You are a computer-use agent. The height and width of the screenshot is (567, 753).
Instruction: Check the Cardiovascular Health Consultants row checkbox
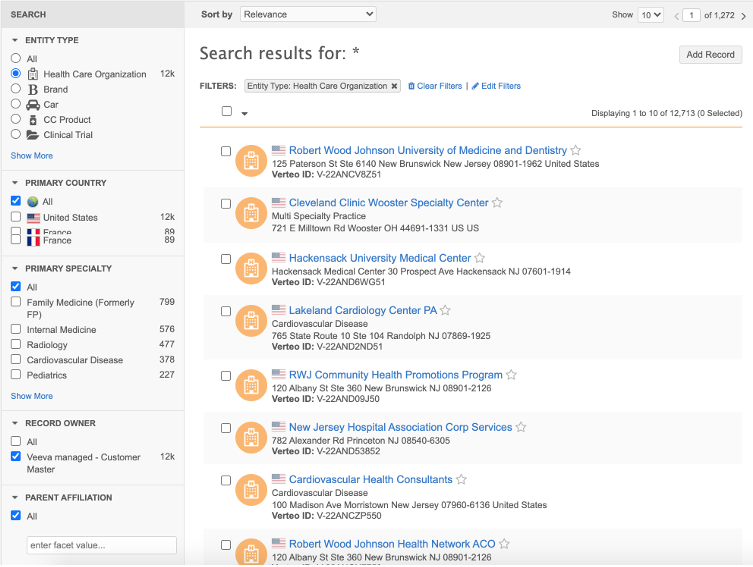226,480
